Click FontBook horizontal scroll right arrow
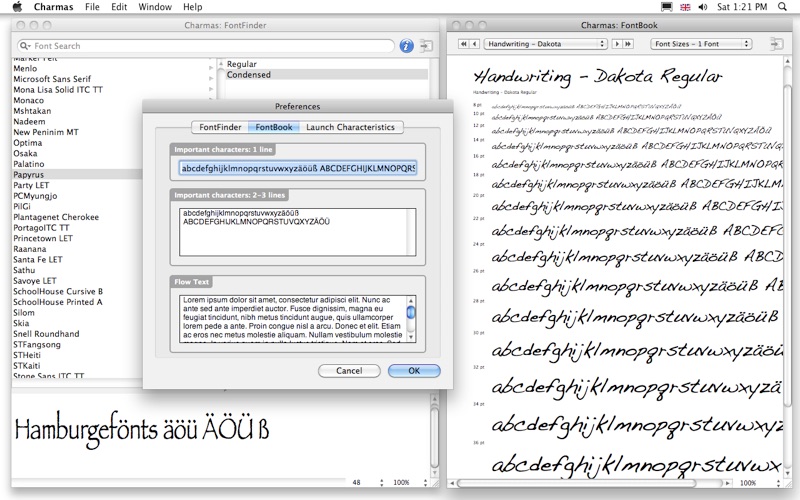 point(728,483)
